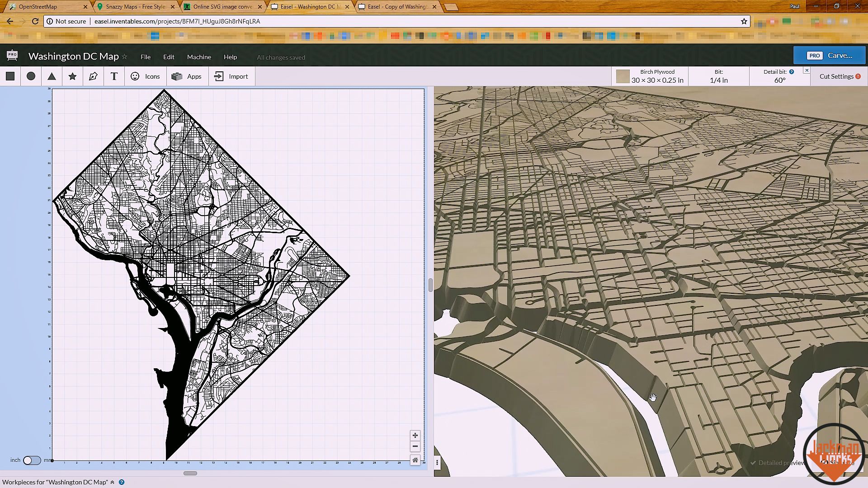
Task: Reset canvas view with home icon
Action: point(415,460)
